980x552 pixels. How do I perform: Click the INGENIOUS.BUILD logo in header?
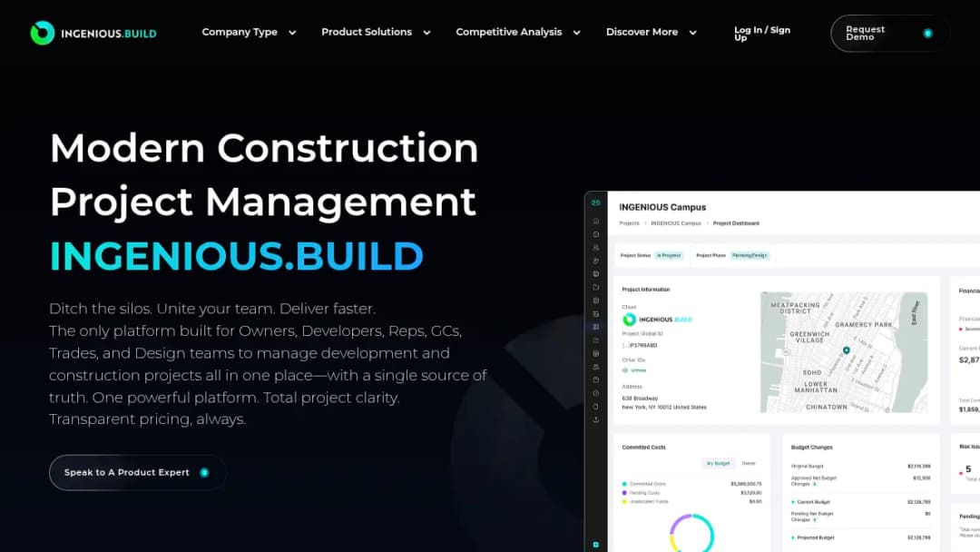(93, 33)
